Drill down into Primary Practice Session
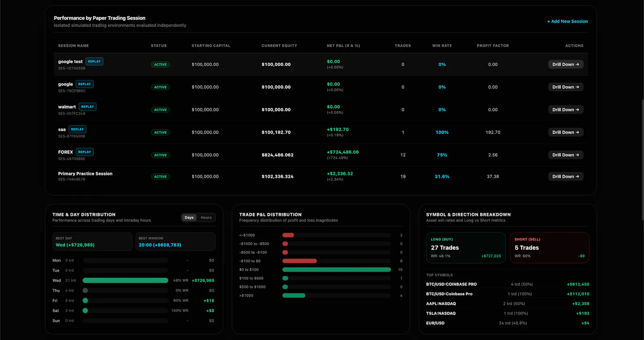The image size is (644, 340). coord(566,177)
